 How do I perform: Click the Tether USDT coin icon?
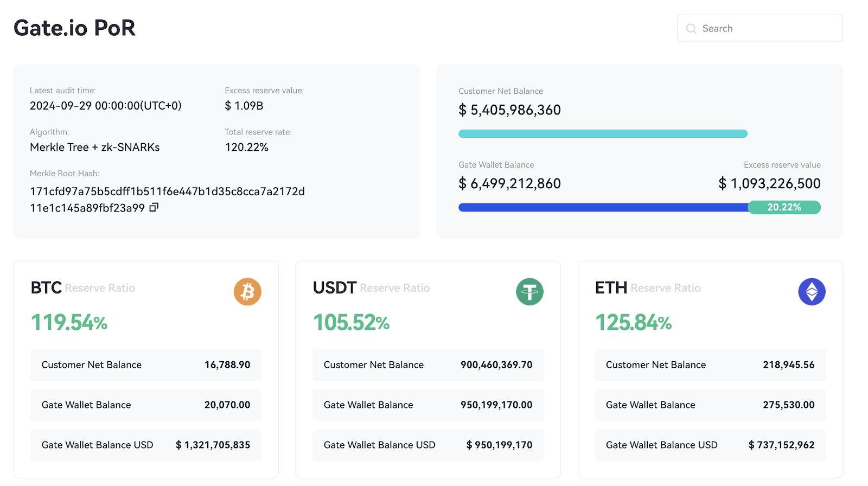[529, 291]
